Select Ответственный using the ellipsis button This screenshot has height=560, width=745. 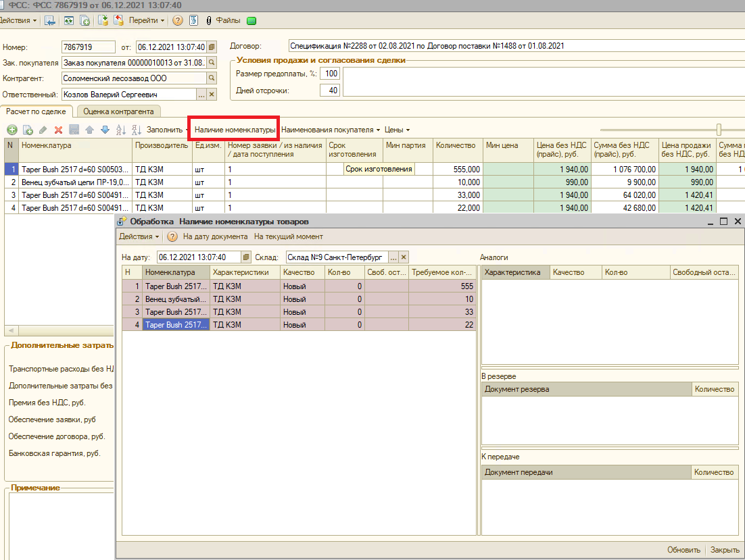click(x=201, y=95)
